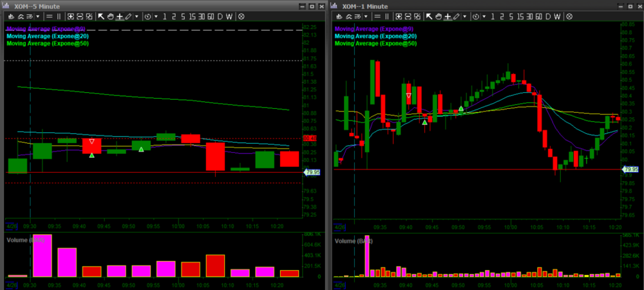Open the interval dropdown arrow in 1 Minute chart
This screenshot has height=290, width=644.
[x=484, y=16]
